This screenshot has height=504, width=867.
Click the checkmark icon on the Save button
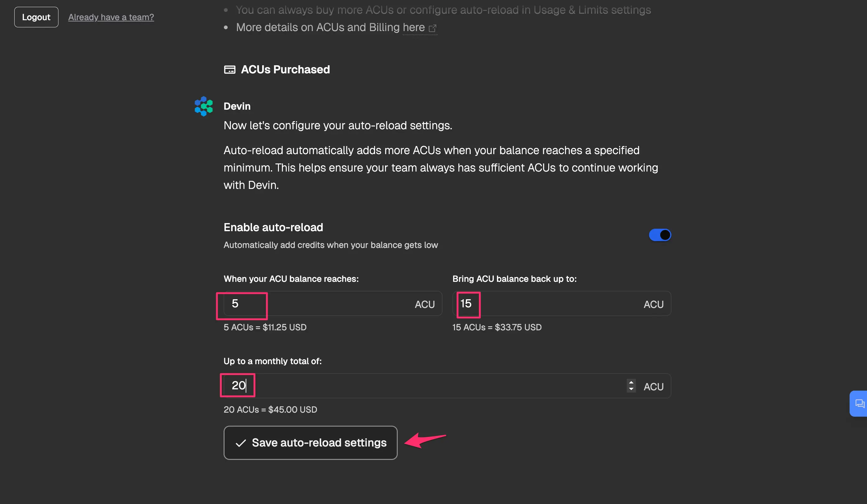(x=240, y=443)
